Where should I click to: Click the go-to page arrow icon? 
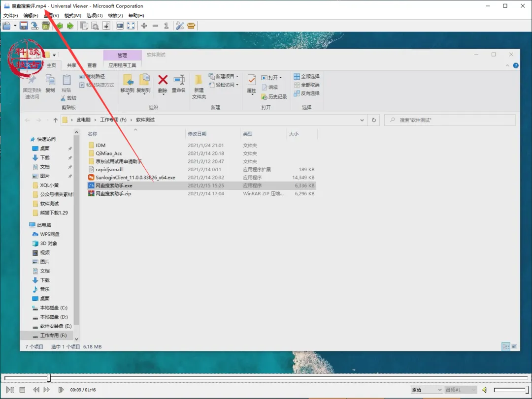(x=106, y=26)
